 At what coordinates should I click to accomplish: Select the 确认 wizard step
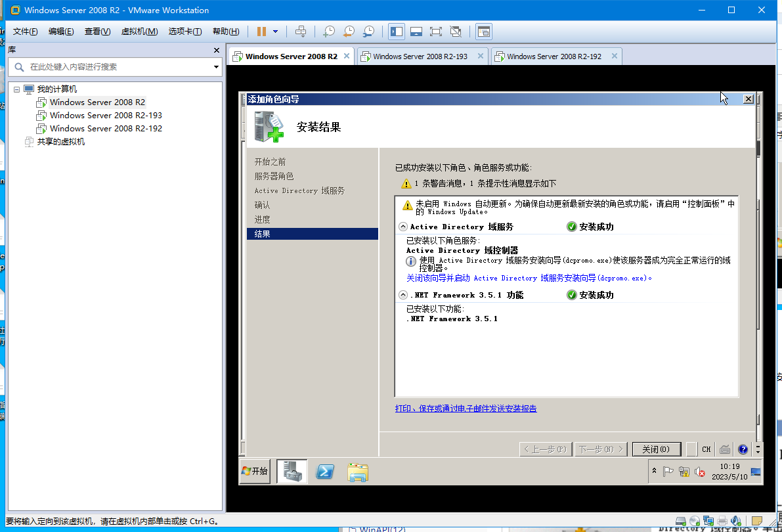(262, 205)
